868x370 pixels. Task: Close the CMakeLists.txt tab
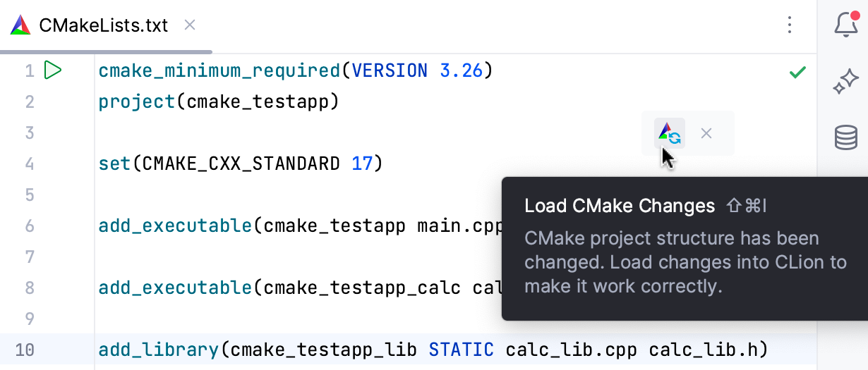tap(189, 25)
